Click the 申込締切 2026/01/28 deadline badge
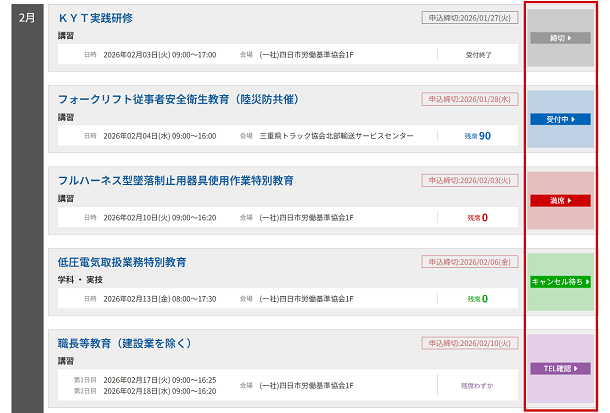 click(x=470, y=99)
